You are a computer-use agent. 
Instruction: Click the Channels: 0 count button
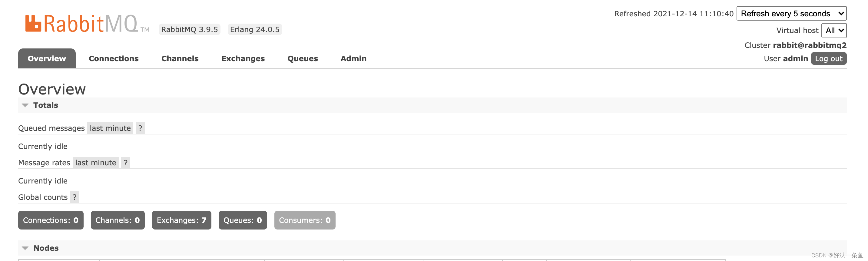[x=118, y=220]
